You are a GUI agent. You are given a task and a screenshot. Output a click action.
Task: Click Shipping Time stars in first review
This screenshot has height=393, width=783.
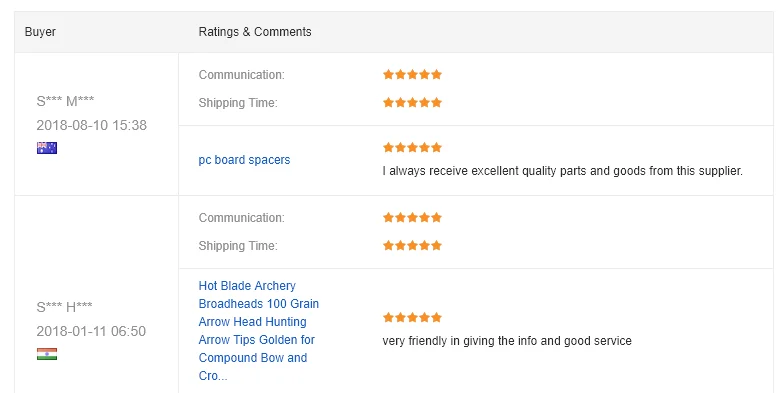pos(412,102)
